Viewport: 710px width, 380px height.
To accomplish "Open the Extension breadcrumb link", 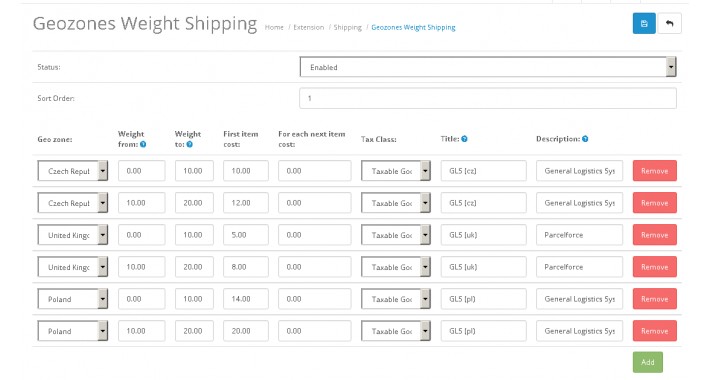I will (308, 28).
